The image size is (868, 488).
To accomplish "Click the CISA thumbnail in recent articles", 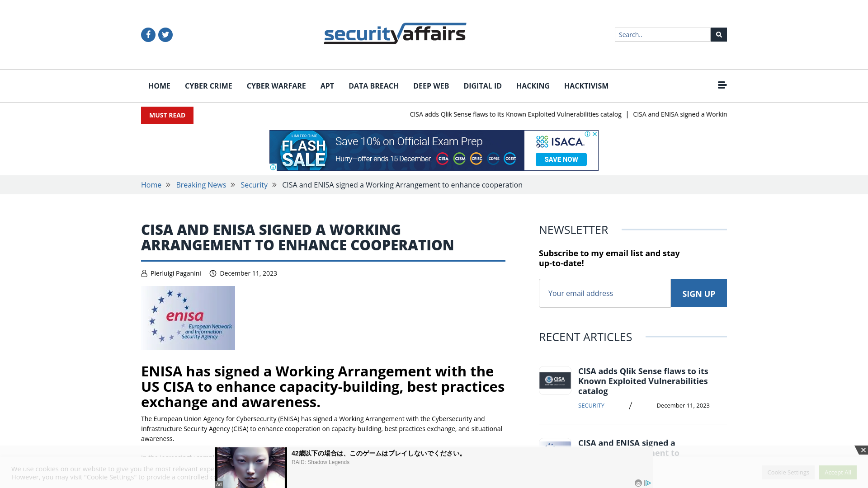I will click(x=554, y=380).
